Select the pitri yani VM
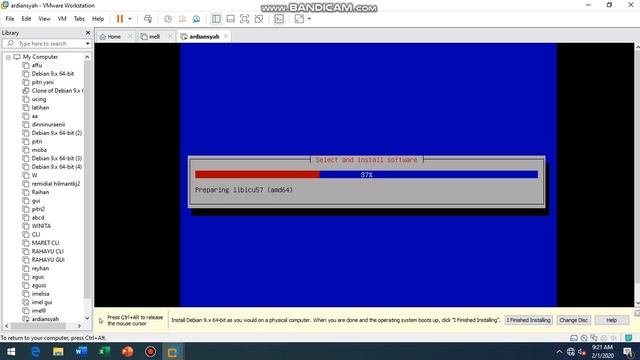Image resolution: width=640 pixels, height=360 pixels. [42, 82]
